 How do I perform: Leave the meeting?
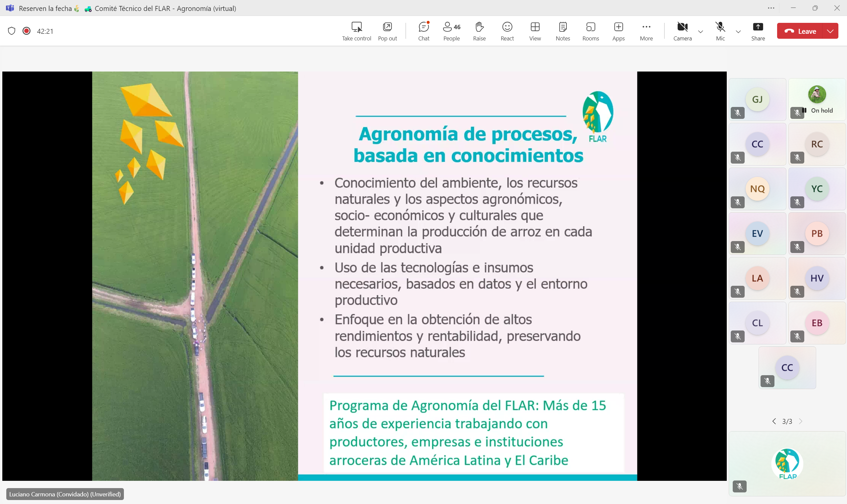[x=800, y=31]
